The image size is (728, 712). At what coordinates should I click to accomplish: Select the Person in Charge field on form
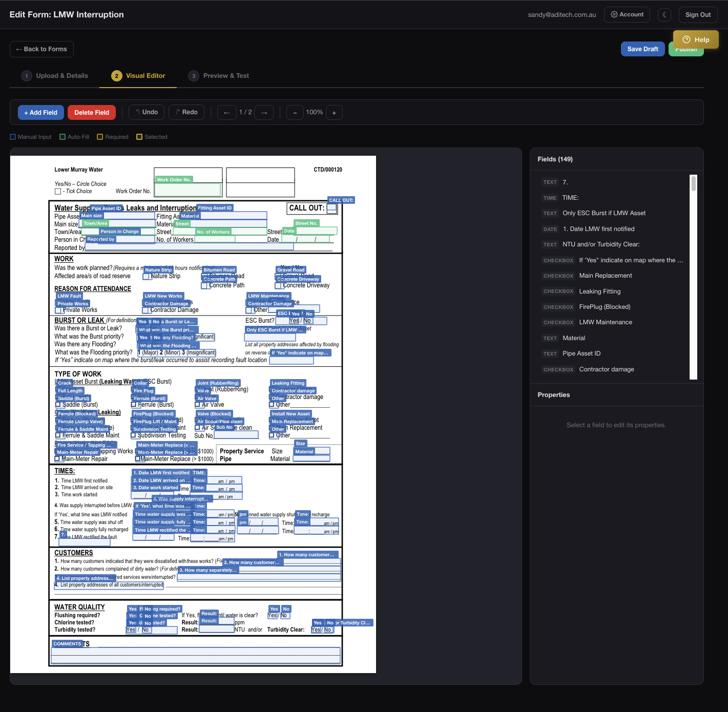point(127,239)
